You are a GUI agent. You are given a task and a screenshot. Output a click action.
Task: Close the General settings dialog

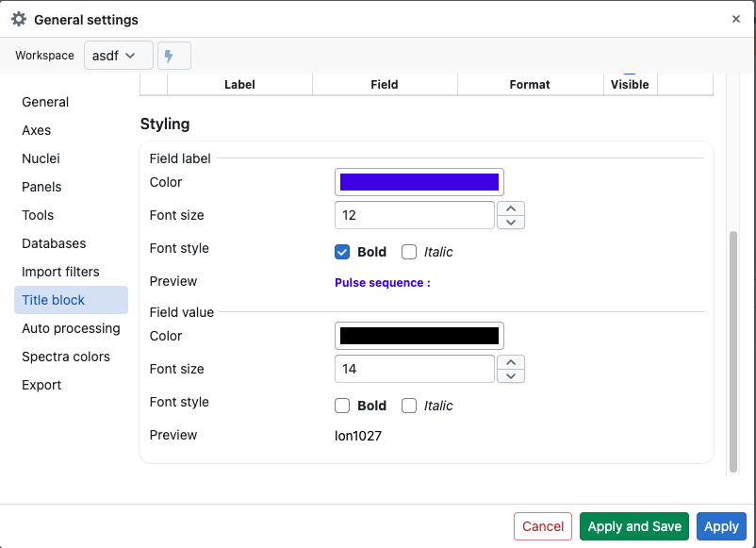pyautogui.click(x=736, y=19)
